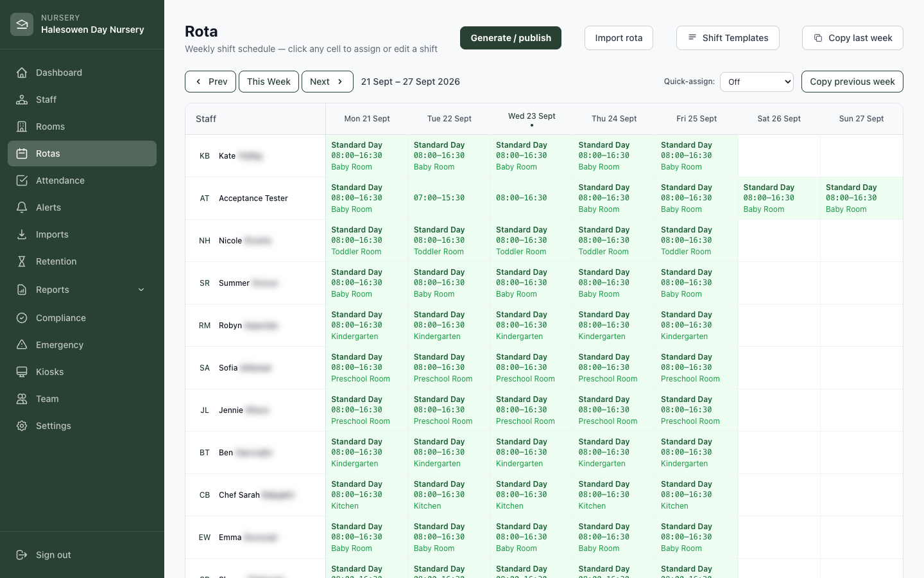Navigate to Kiosks
The image size is (924, 578).
pyautogui.click(x=82, y=372)
